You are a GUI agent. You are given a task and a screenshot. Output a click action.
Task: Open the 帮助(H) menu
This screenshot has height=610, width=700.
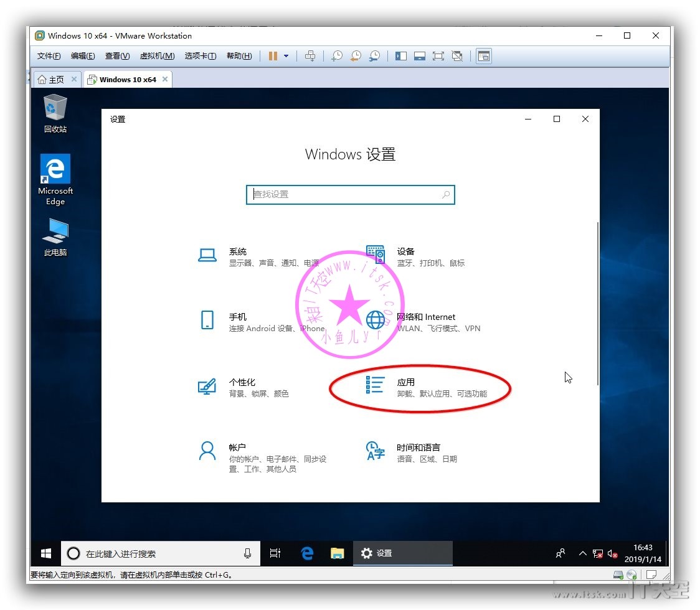pos(239,56)
